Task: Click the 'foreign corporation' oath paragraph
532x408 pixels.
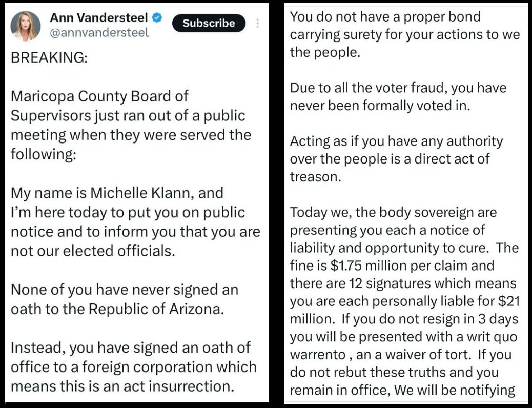Action: click(x=133, y=367)
